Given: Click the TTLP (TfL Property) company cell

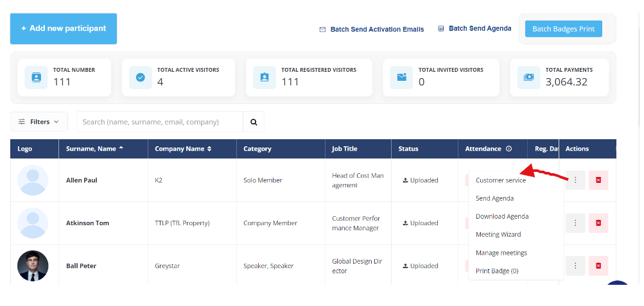Looking at the screenshot, I should pyautogui.click(x=182, y=223).
